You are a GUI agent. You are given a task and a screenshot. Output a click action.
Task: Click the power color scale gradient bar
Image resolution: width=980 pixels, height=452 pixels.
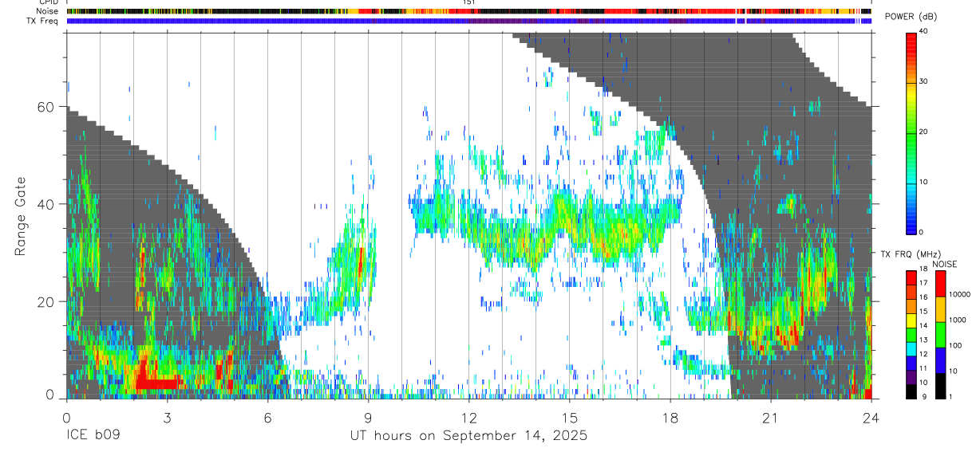(911, 132)
